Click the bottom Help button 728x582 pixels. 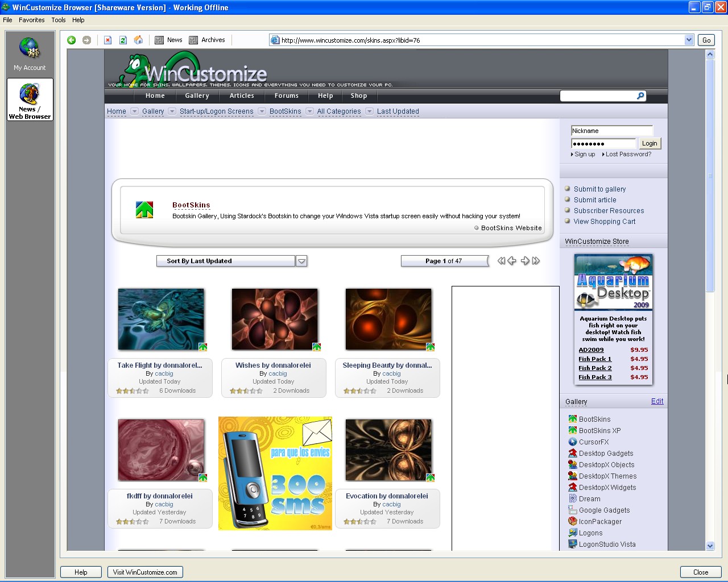point(81,572)
